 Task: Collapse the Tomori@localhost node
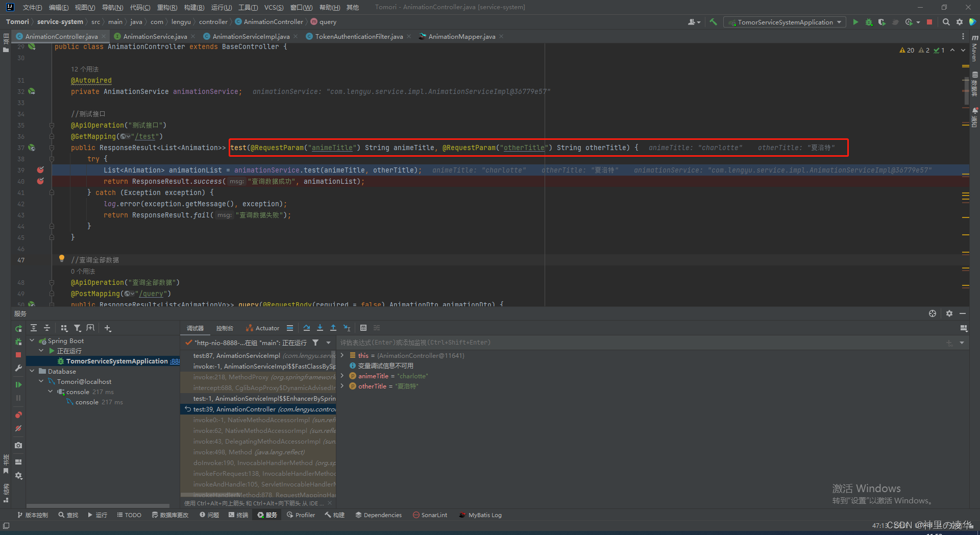pyautogui.click(x=41, y=381)
